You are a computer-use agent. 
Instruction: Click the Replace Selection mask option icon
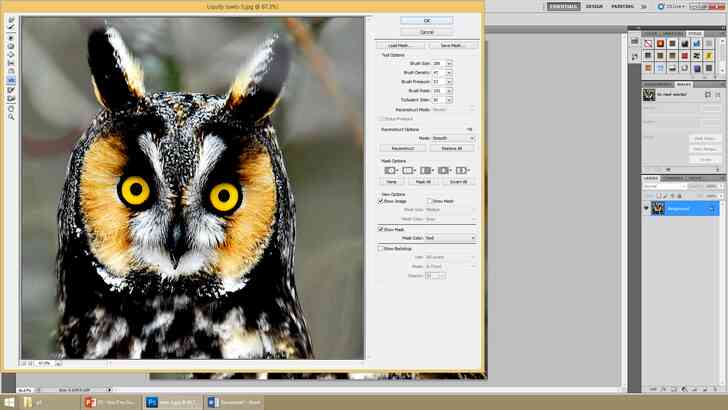click(x=390, y=170)
